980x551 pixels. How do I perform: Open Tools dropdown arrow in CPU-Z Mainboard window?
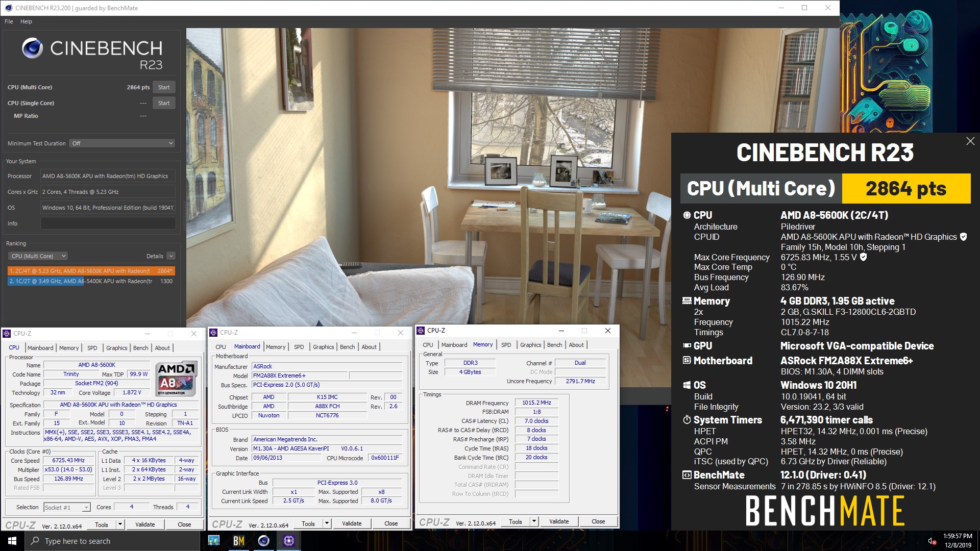(x=327, y=523)
